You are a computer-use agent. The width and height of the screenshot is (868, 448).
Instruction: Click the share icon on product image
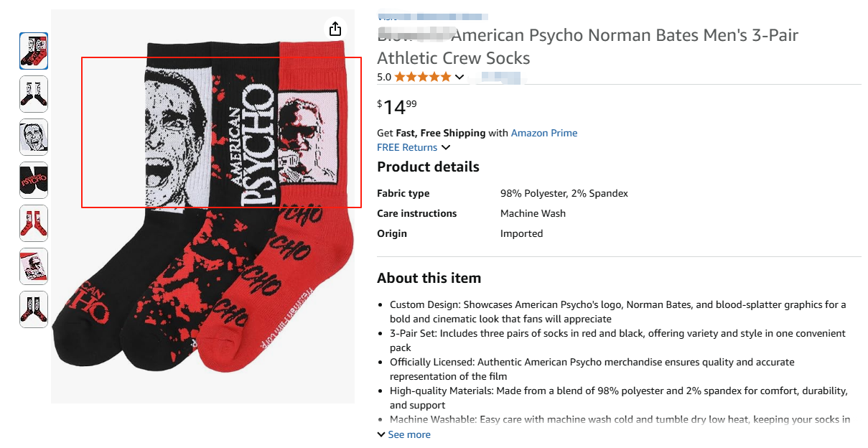click(335, 29)
